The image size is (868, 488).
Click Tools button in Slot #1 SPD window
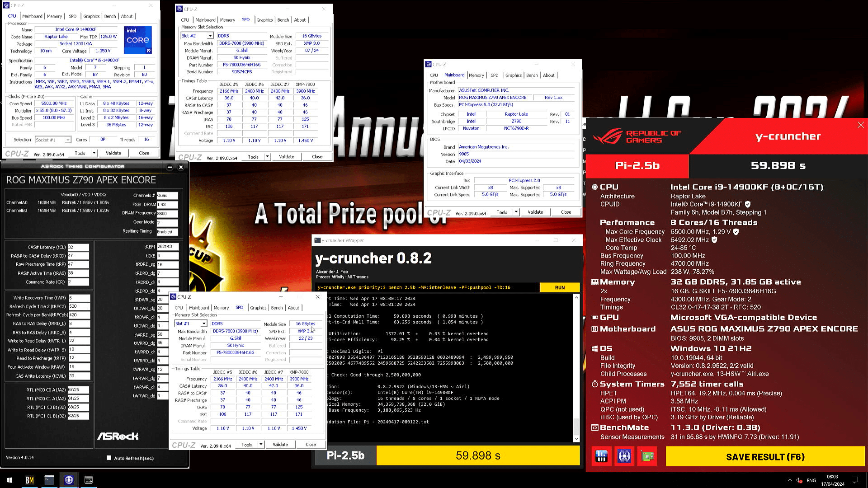pos(247,445)
